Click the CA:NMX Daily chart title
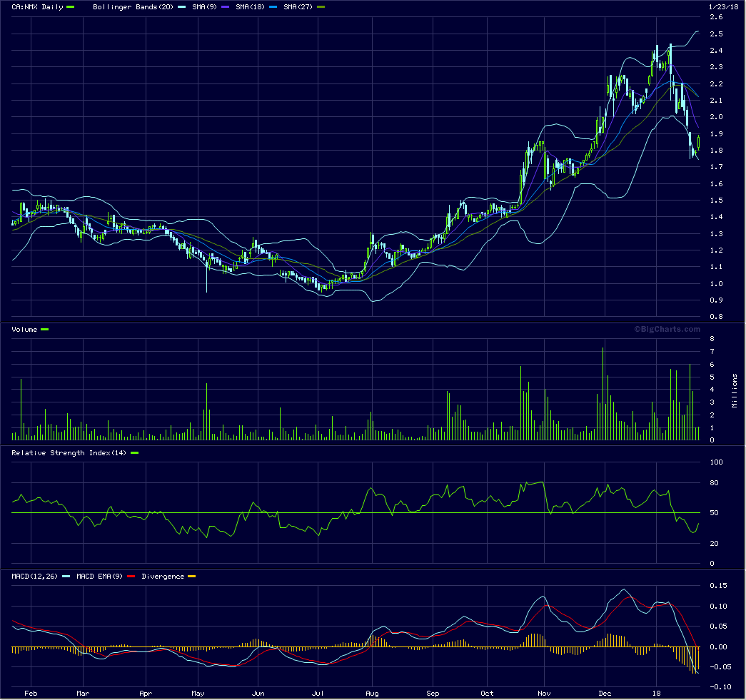Viewport: 746px width, 700px height. (x=36, y=6)
